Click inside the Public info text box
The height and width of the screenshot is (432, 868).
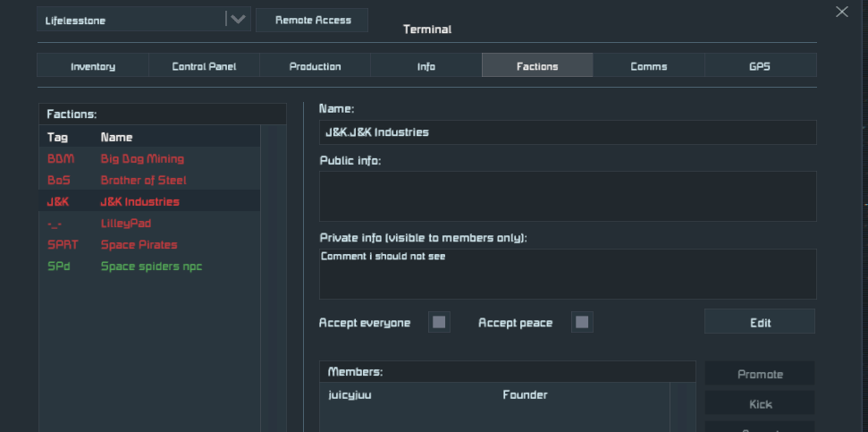pyautogui.click(x=567, y=196)
